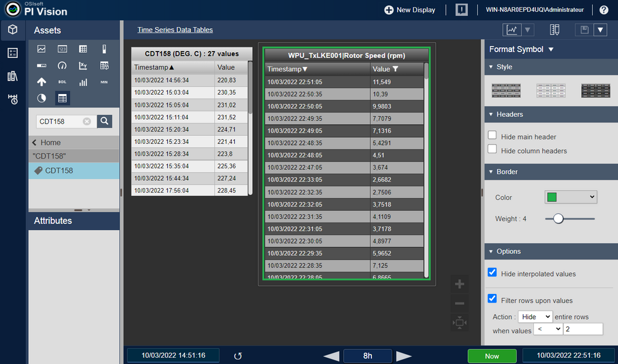Open the save options dropdown arrow
618x364 pixels.
click(600, 30)
